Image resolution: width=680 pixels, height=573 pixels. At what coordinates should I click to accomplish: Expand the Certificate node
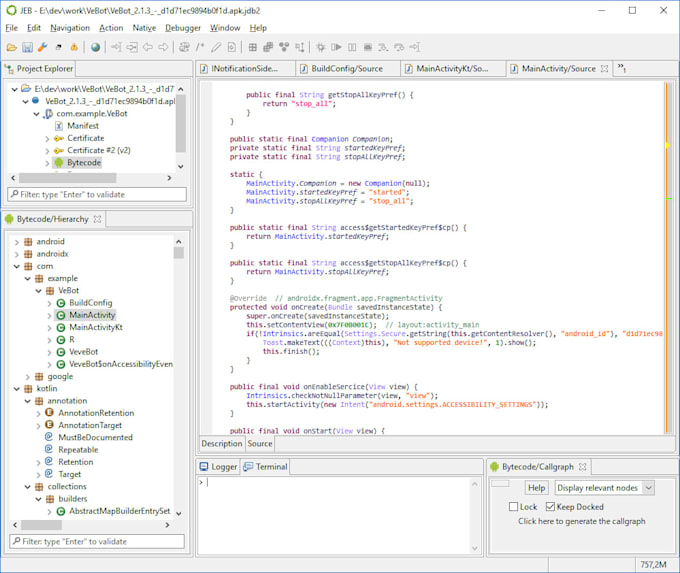47,139
